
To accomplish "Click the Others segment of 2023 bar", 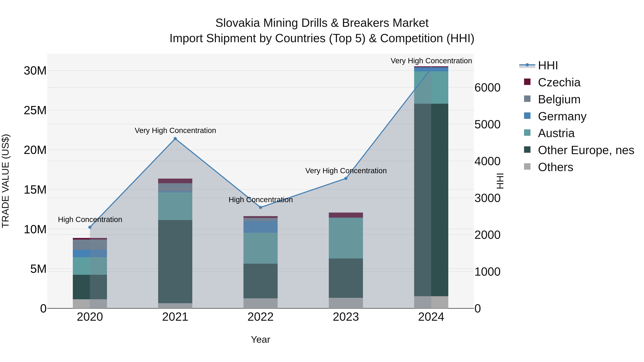I will (x=346, y=303).
